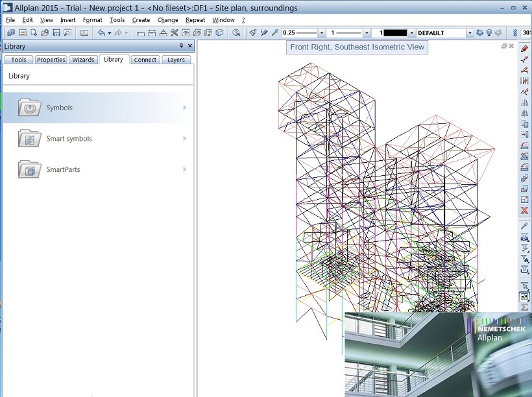This screenshot has height=397, width=532.
Task: Open the Symbols library folder
Action: point(98,108)
